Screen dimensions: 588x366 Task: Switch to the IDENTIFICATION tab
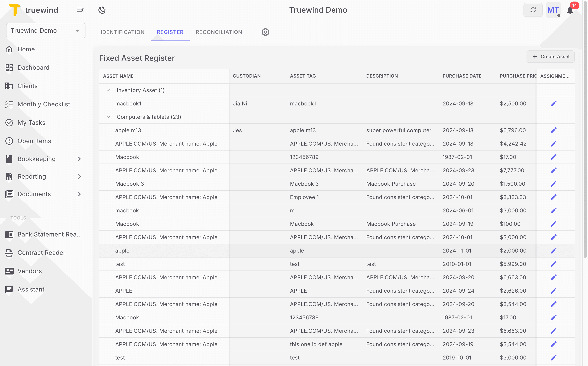pyautogui.click(x=122, y=32)
